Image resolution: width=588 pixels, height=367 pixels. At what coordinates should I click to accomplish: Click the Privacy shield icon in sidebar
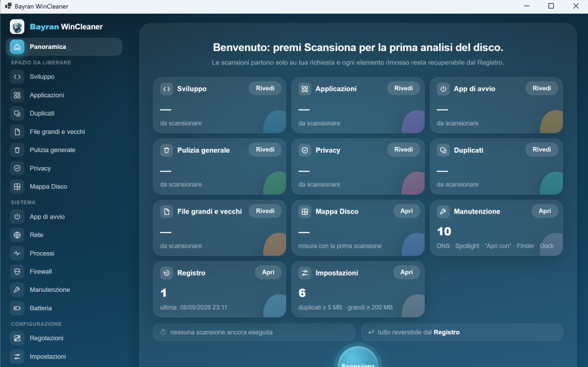coord(17,168)
